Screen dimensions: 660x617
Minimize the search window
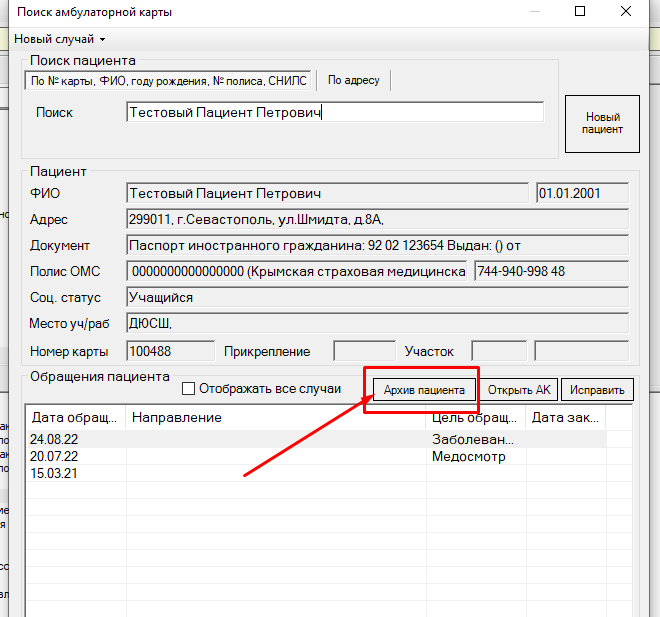(x=535, y=12)
